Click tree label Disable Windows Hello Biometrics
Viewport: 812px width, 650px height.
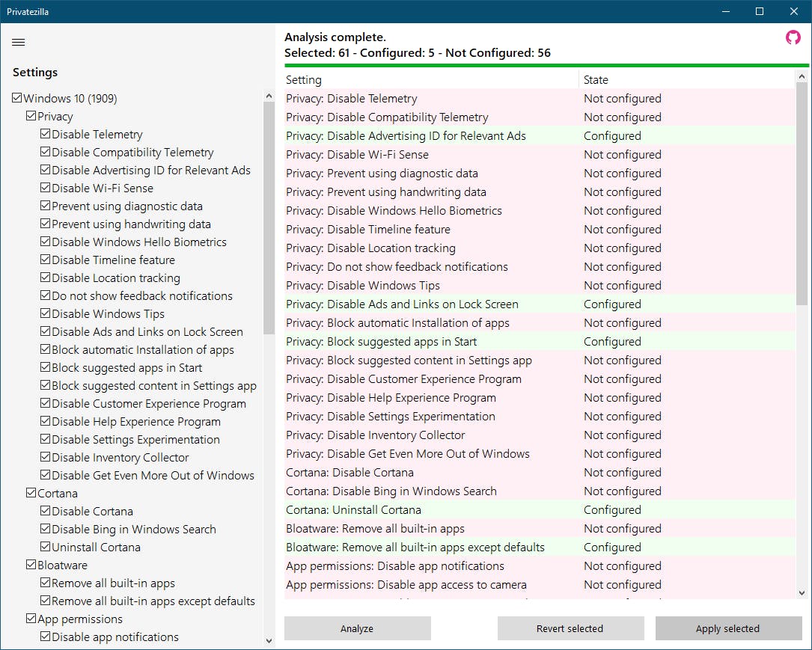point(138,242)
